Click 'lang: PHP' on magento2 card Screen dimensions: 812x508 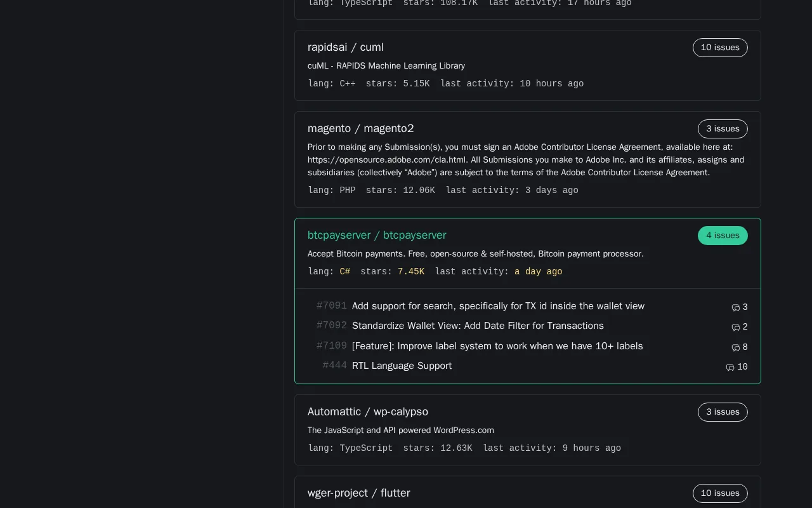point(332,190)
